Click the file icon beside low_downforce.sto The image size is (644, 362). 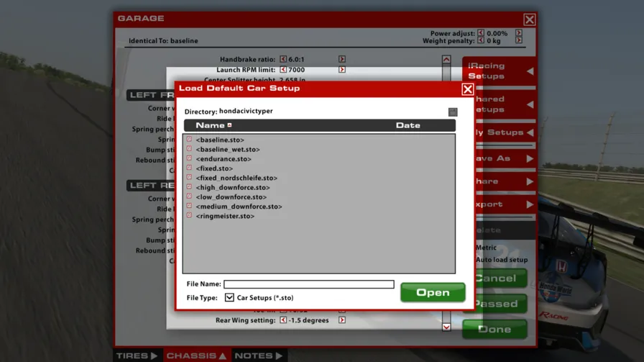click(189, 196)
